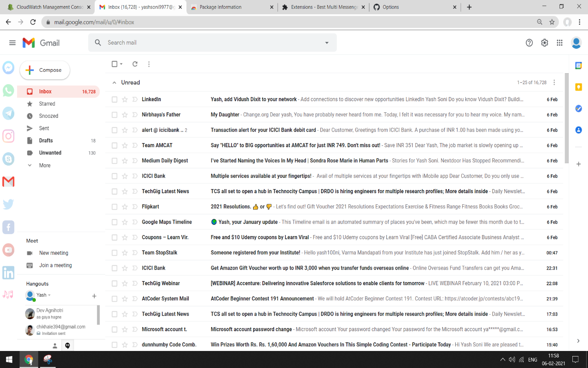Open Dev Agnihotri Hangouts chat
Screen dimensions: 588x368
coord(60,314)
